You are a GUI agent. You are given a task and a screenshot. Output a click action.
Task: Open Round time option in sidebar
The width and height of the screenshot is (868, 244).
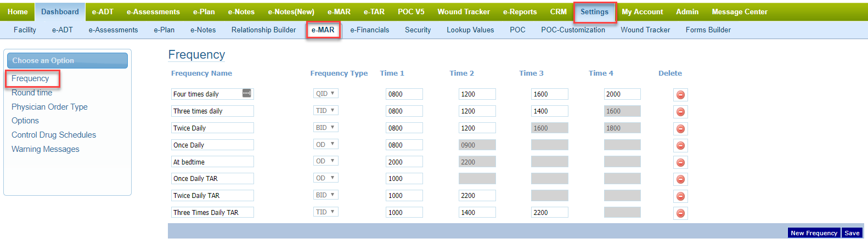tap(32, 93)
